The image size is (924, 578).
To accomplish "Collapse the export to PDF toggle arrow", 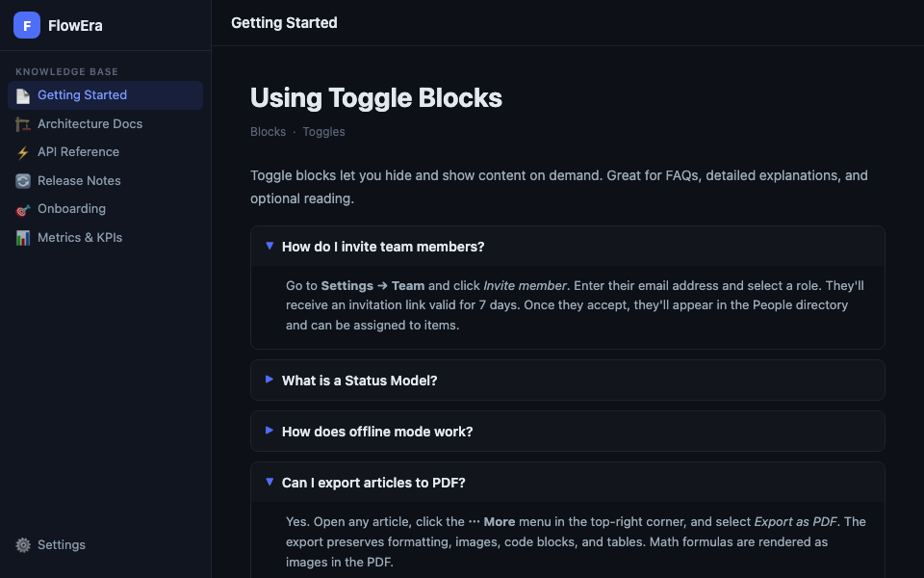I will (269, 482).
